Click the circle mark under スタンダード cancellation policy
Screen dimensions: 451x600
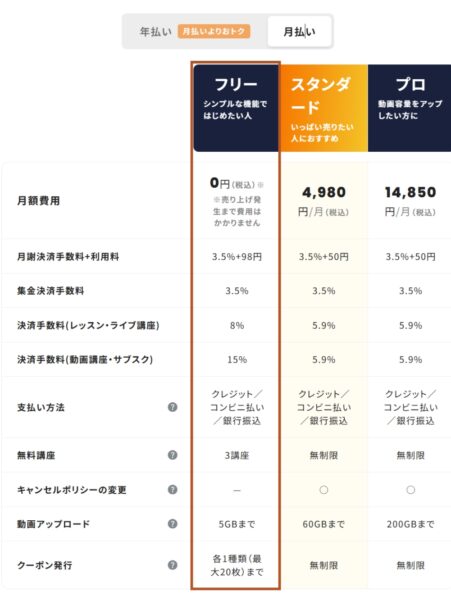pyautogui.click(x=324, y=490)
